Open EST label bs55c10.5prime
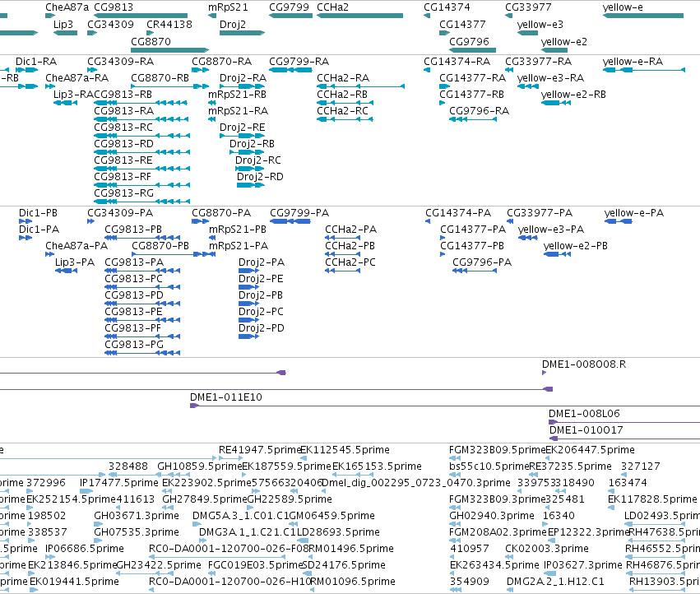700x594 pixels. tap(489, 466)
